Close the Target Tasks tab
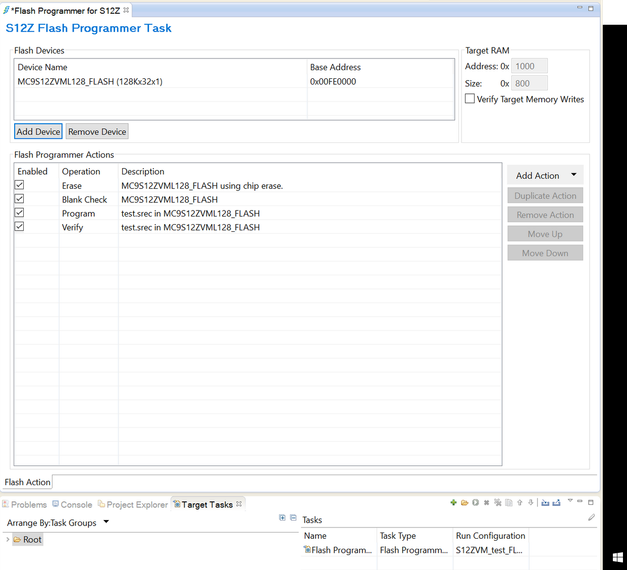 pyautogui.click(x=239, y=504)
